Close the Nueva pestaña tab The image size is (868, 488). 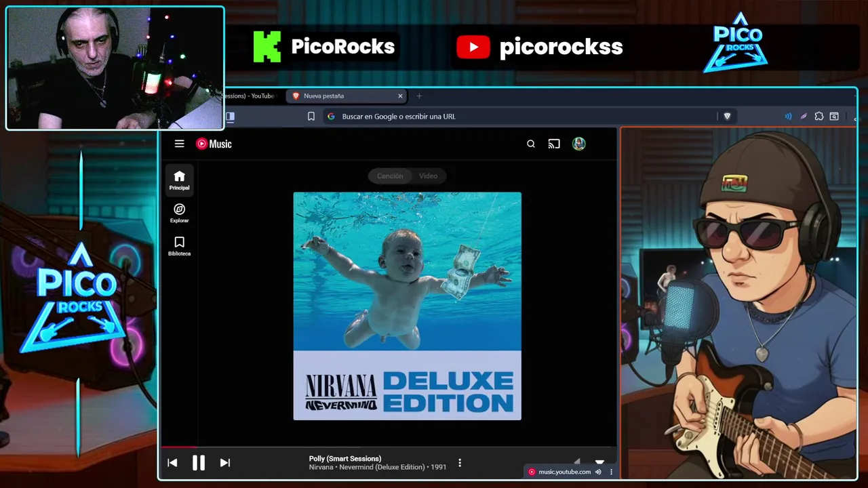[400, 96]
